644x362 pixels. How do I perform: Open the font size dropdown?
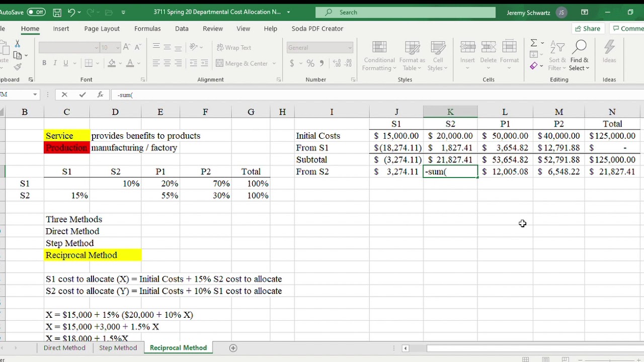tap(118, 47)
